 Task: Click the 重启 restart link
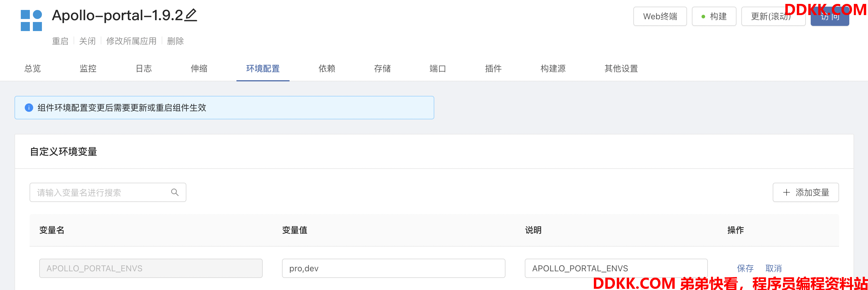[x=60, y=41]
